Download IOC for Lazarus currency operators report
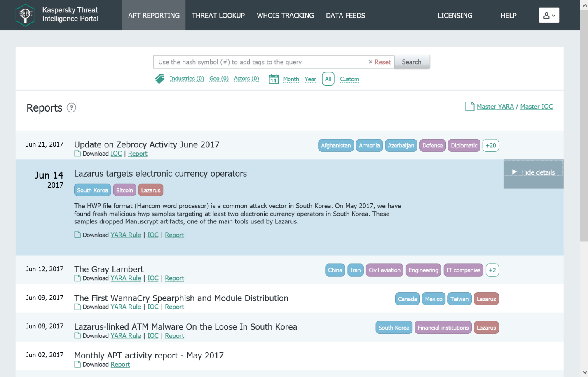 [x=153, y=235]
